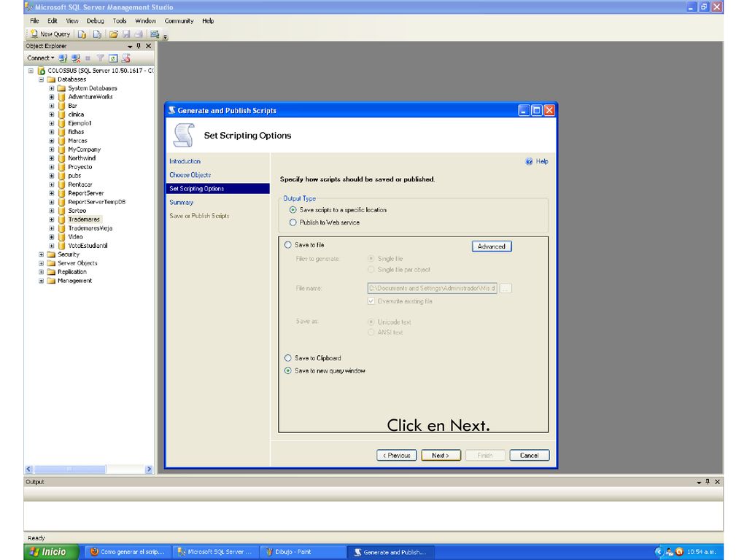
Task: Click the Analysis Services query icon
Action: pyautogui.click(x=97, y=34)
